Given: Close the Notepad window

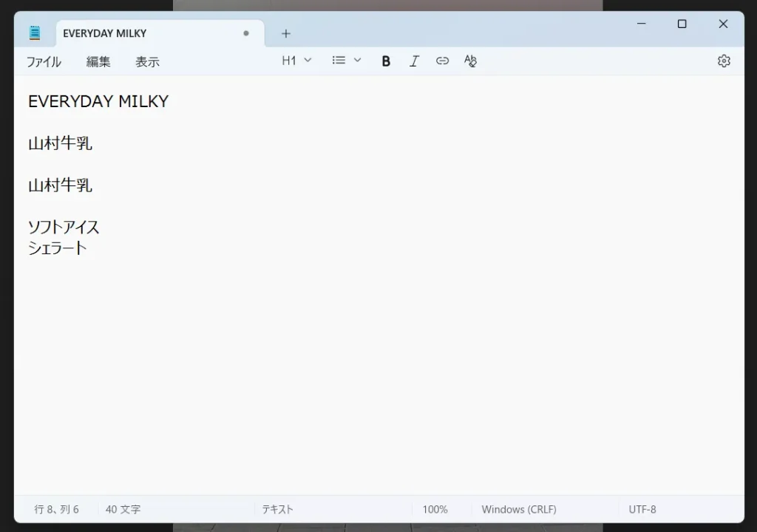Looking at the screenshot, I should point(723,24).
